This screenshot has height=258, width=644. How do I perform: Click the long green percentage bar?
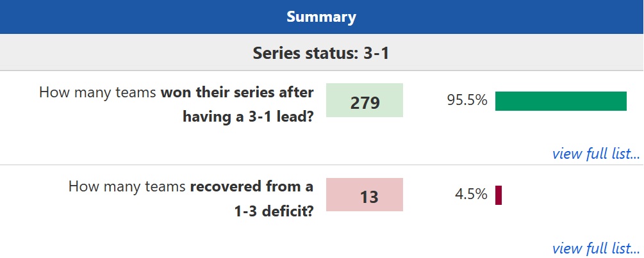click(x=561, y=101)
